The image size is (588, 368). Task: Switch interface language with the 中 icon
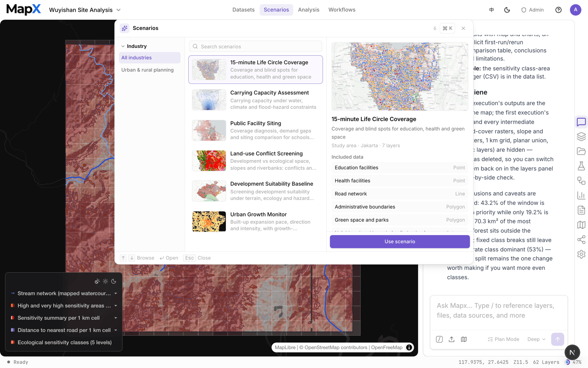tap(492, 10)
